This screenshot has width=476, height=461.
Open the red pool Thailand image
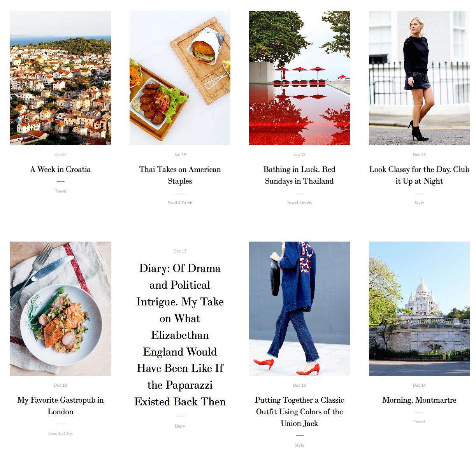click(299, 78)
